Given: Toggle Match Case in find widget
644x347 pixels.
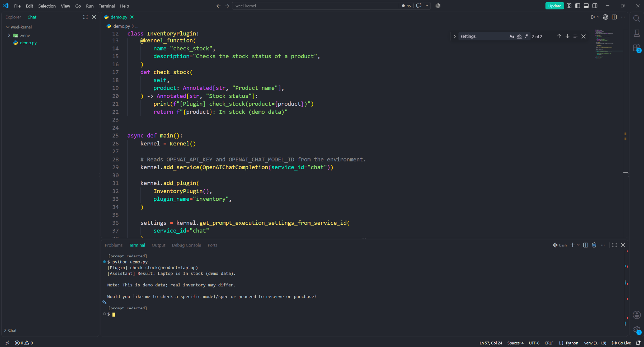Looking at the screenshot, I should 512,36.
